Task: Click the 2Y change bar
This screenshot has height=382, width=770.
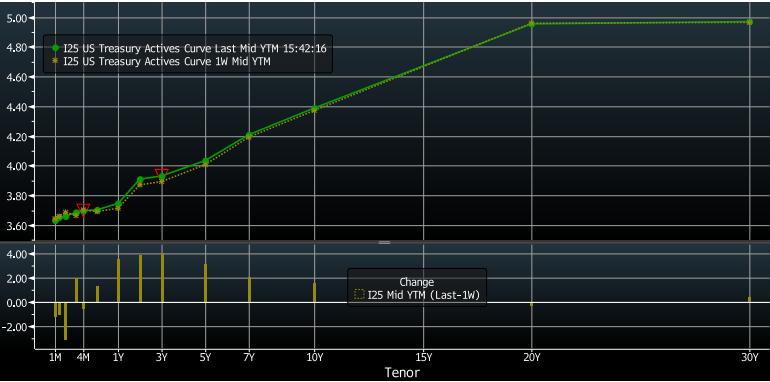Action: pos(140,278)
